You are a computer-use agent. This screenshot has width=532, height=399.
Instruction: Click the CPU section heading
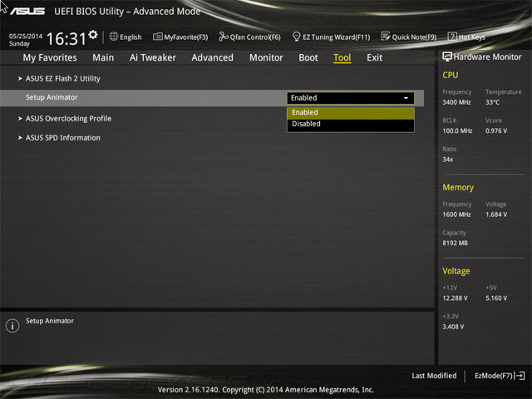451,75
